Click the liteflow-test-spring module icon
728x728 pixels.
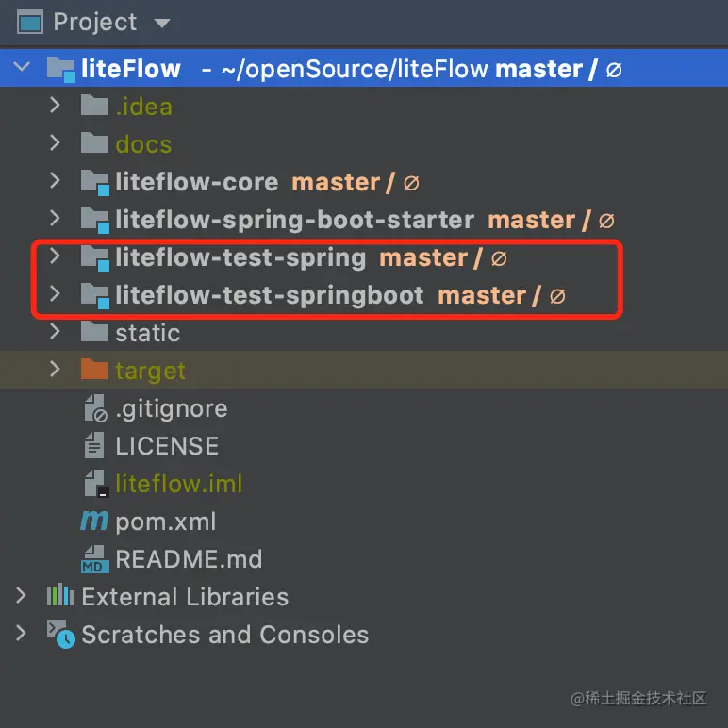tap(95, 258)
